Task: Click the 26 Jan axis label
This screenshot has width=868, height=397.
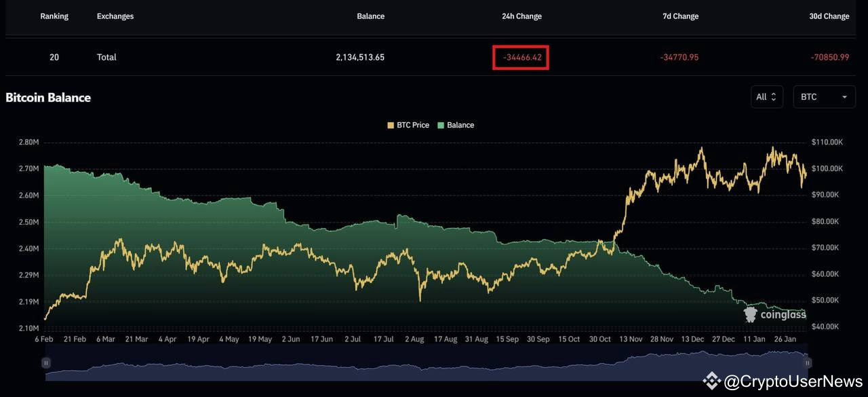Action: [x=785, y=339]
